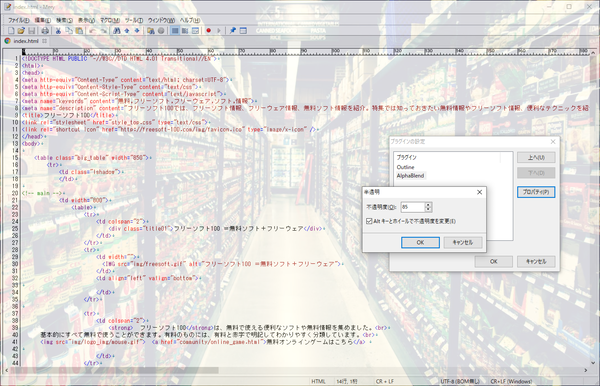This screenshot has height=386, width=600.
Task: Start macro recording with the red dot
Action: (209, 31)
